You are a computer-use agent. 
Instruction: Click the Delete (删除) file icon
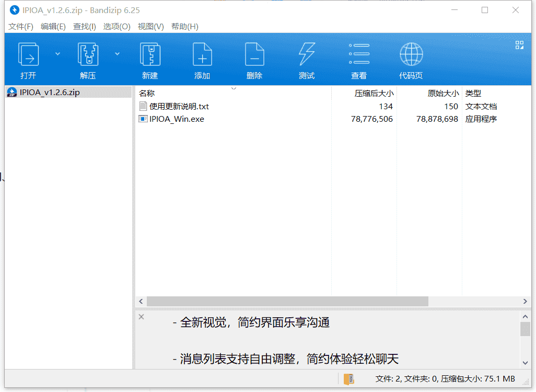click(x=254, y=54)
